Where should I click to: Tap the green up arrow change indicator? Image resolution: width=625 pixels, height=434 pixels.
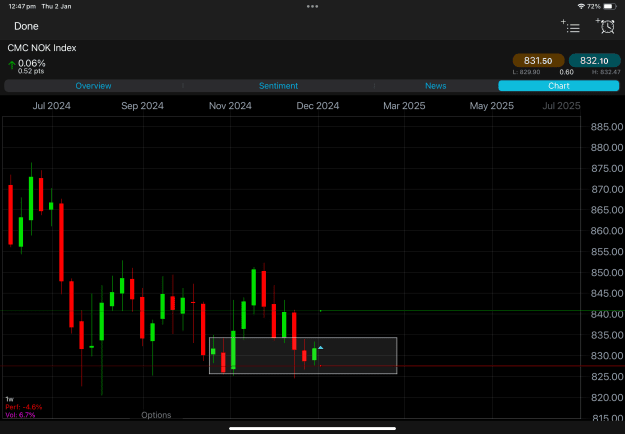[12, 65]
